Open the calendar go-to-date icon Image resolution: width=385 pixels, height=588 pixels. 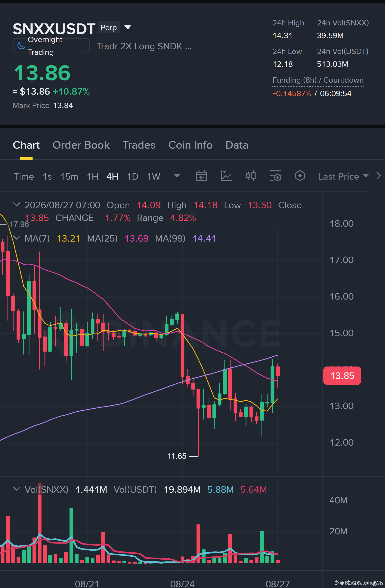(201, 176)
